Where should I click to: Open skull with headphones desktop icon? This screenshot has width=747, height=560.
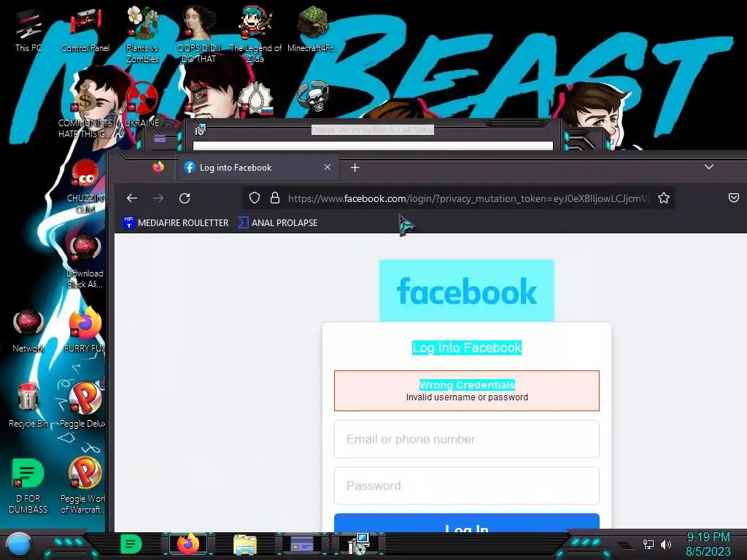coord(312,96)
